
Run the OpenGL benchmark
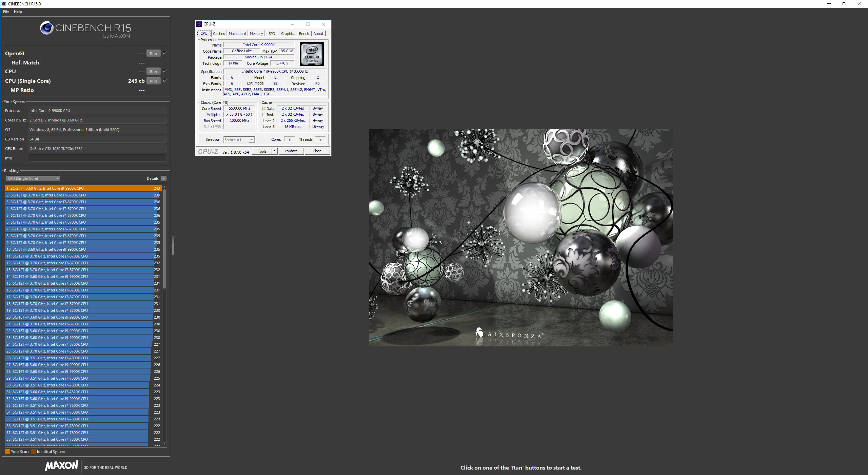coord(153,54)
